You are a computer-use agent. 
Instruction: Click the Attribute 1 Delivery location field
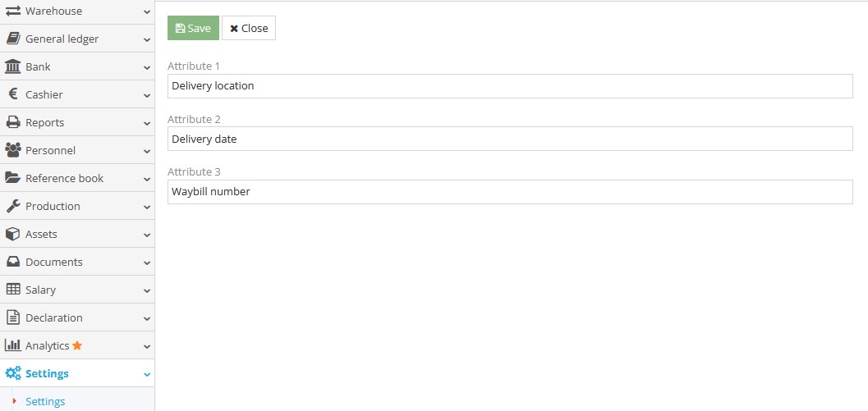(510, 86)
